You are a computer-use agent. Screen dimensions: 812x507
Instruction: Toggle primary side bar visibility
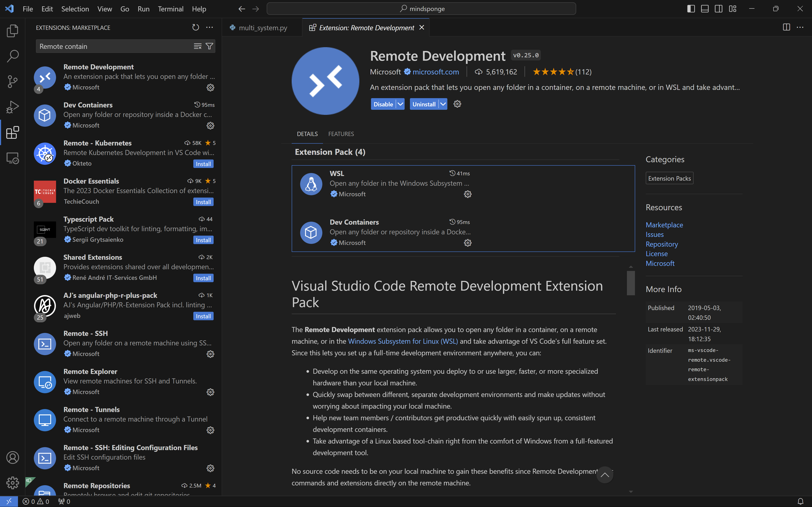pyautogui.click(x=691, y=9)
